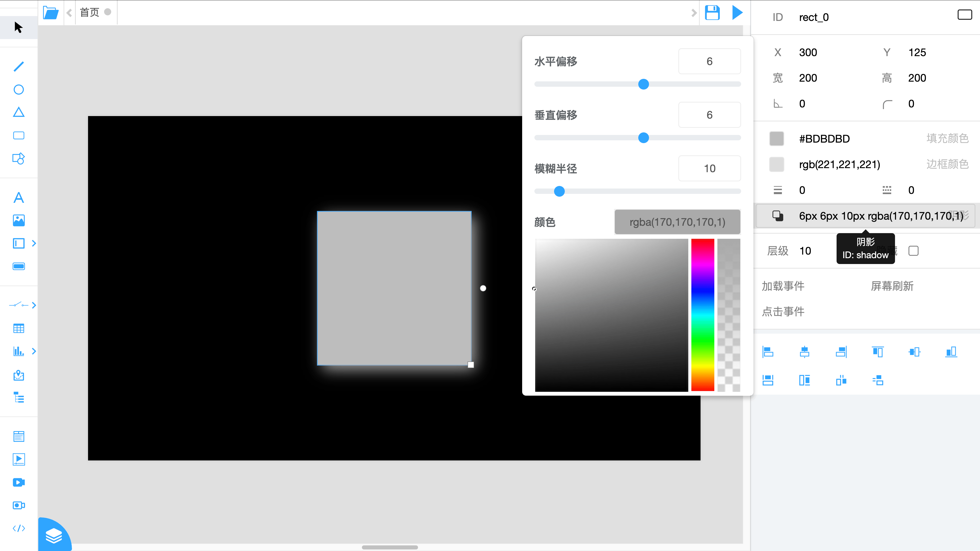The height and width of the screenshot is (551, 980).
Task: Click the rectangle's bottom-right resize handle
Action: (471, 365)
